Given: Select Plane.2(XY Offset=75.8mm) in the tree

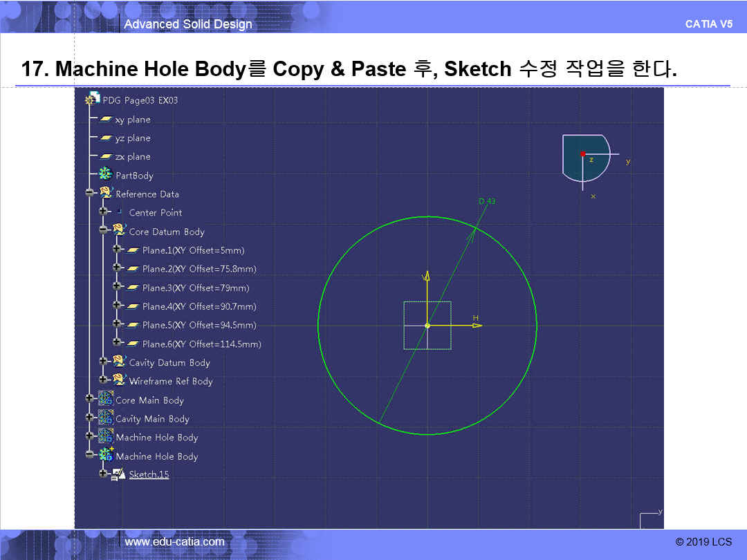Looking at the screenshot, I should coord(199,269).
